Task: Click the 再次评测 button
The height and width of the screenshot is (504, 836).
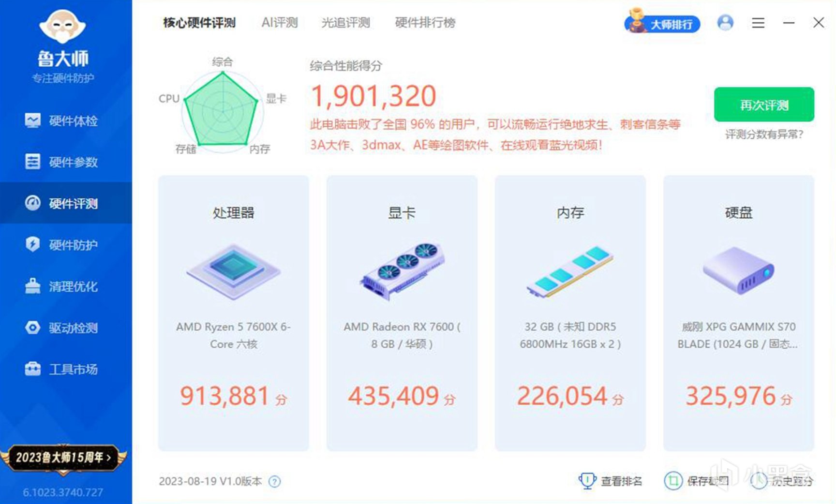Action: (764, 104)
